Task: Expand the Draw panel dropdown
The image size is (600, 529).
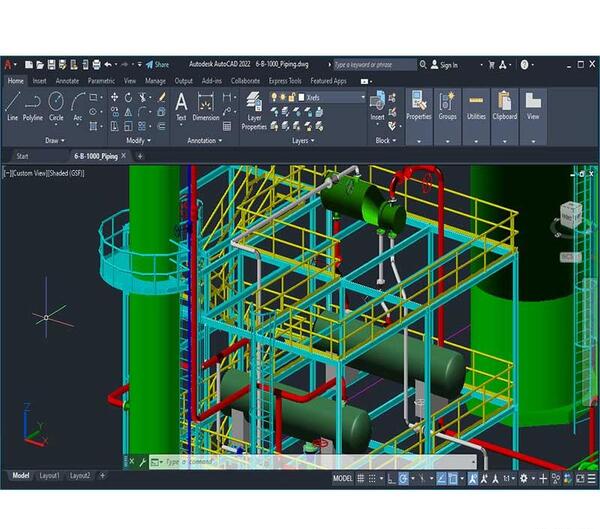Action: [55, 140]
